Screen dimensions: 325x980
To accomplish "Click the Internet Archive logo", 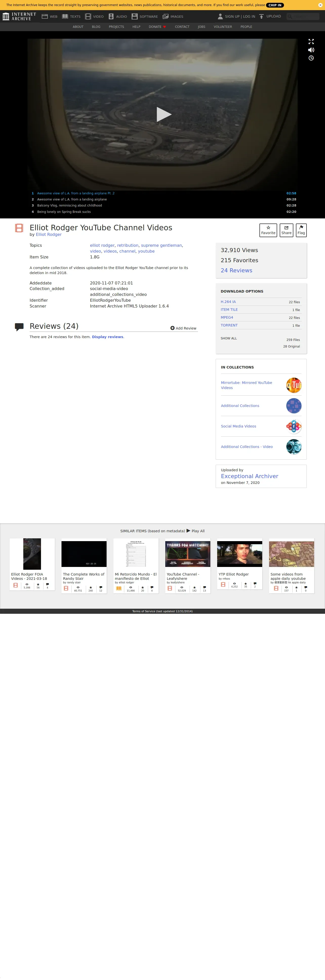I will coord(19,16).
